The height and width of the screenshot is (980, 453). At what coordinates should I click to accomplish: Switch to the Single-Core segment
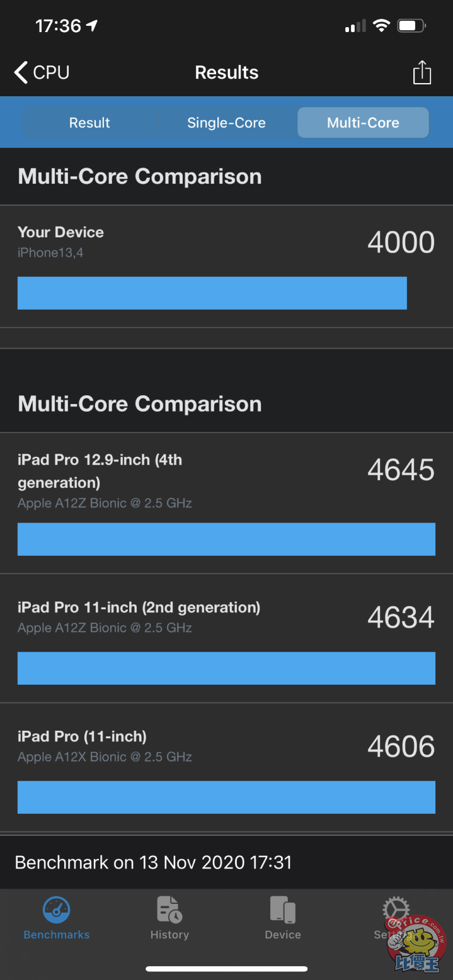(226, 123)
